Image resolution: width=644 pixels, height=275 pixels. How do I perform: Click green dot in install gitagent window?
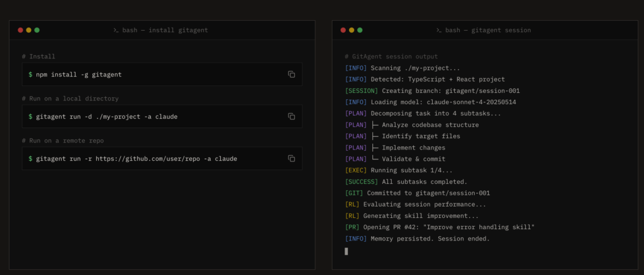37,30
